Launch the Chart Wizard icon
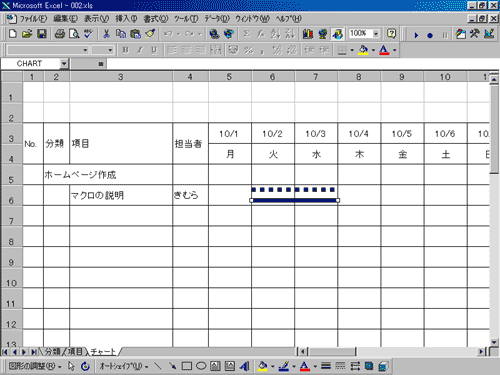 (x=308, y=34)
